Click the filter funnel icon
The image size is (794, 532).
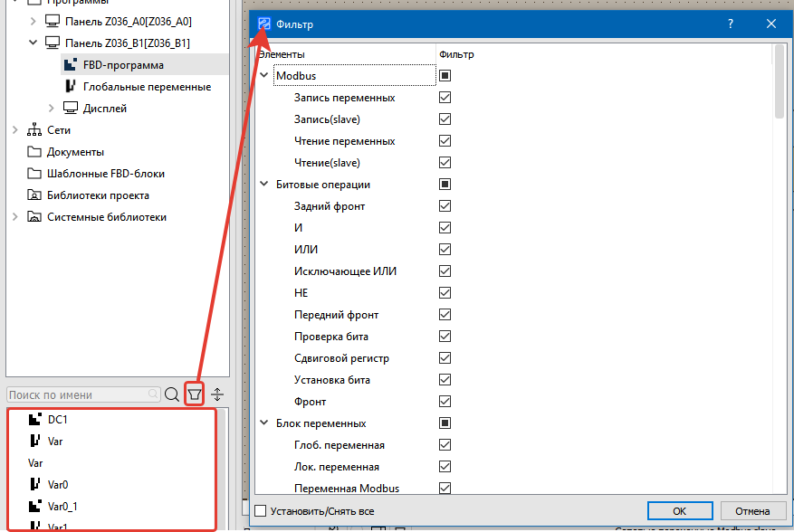point(194,394)
